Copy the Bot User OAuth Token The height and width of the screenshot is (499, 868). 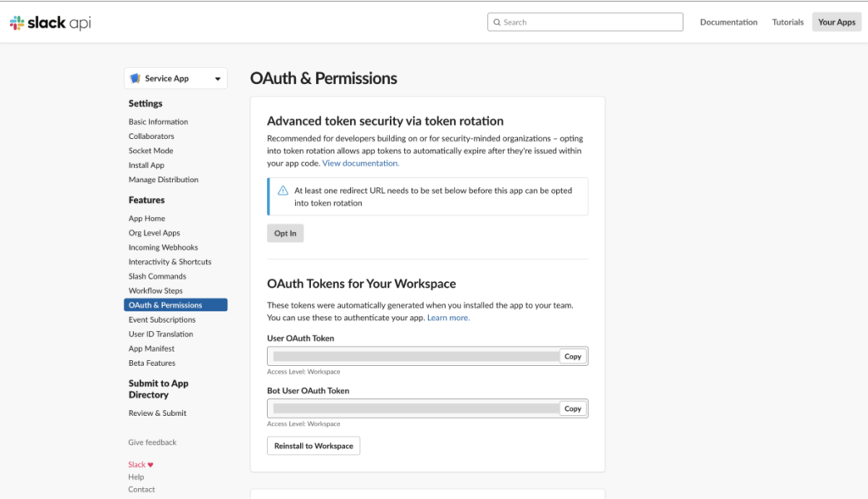(573, 408)
